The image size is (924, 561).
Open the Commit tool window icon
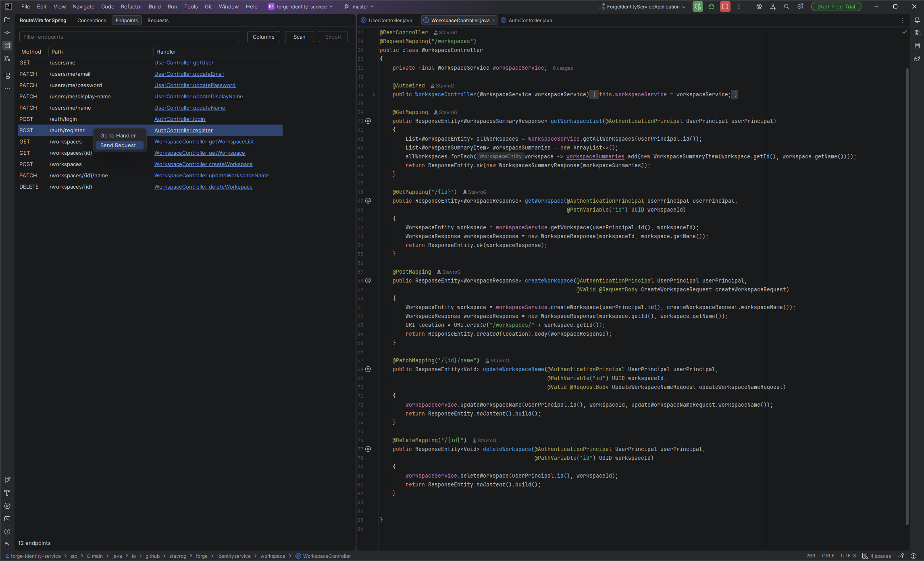click(7, 33)
